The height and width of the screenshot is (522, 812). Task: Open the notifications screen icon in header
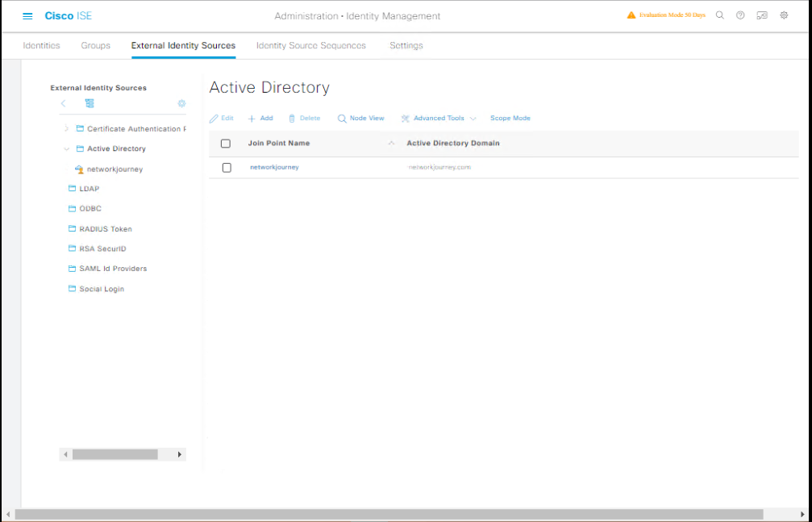pos(762,15)
